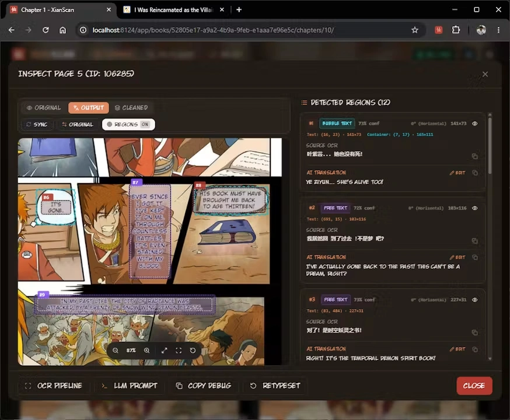Click the red Close button
Screen dimensions: 510x420
pyautogui.click(x=474, y=386)
